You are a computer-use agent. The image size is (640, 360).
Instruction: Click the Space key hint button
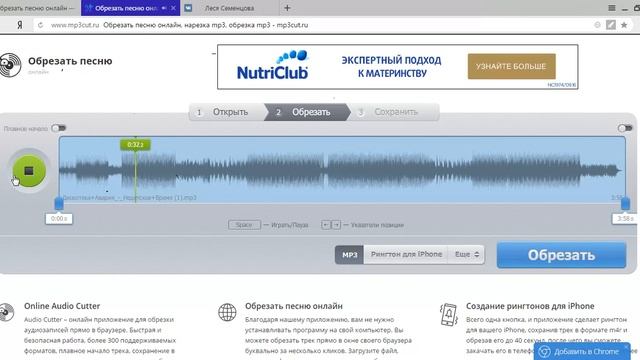[244, 225]
